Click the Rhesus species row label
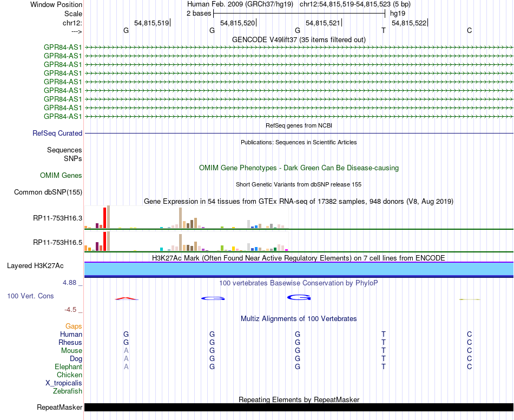The image size is (514, 420). point(70,342)
